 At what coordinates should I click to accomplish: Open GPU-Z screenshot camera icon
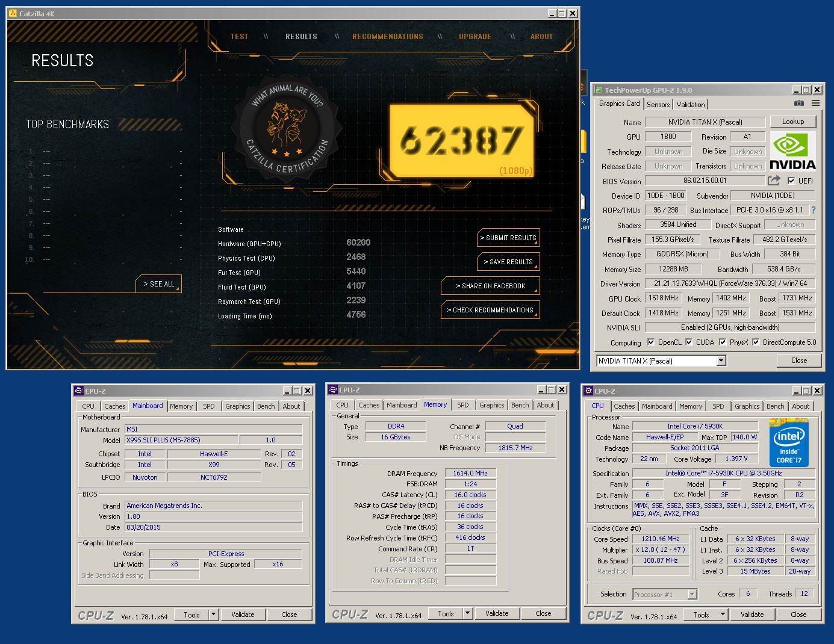coord(798,104)
